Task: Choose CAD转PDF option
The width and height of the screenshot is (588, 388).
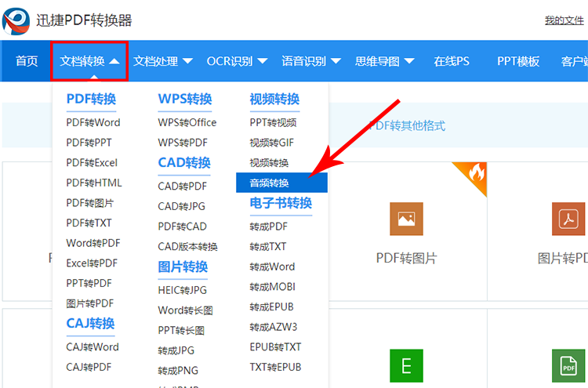Action: click(182, 187)
